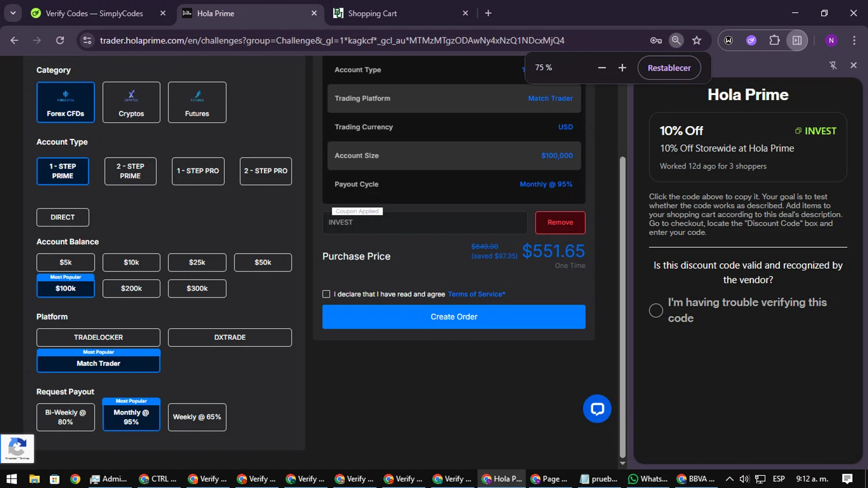Click the zoom magnifier icon in address bar

click(676, 40)
